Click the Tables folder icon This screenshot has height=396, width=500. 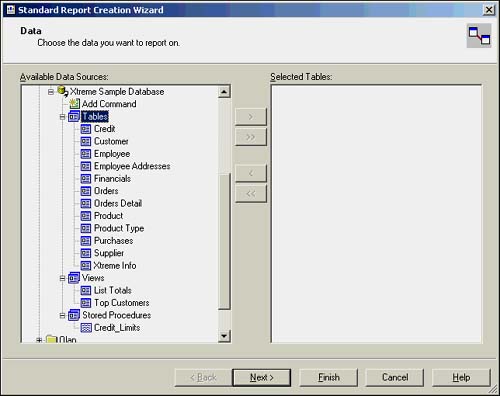(x=74, y=116)
